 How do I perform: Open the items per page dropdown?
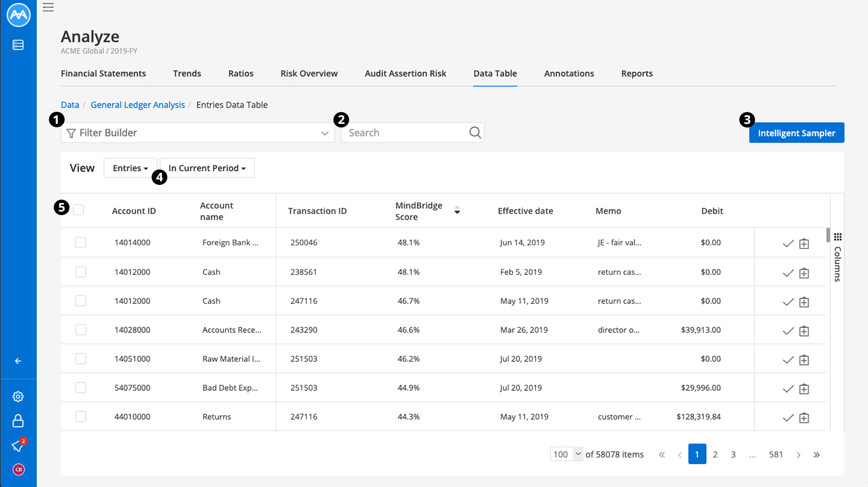pos(567,454)
